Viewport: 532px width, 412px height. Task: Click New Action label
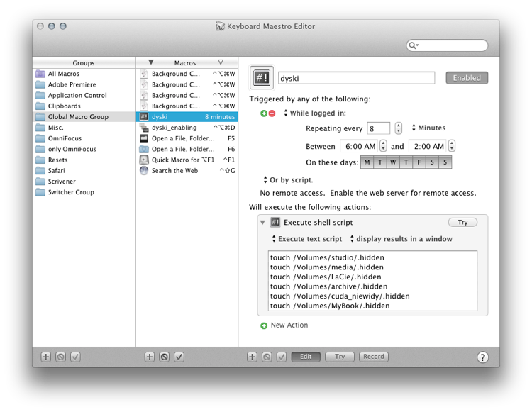[x=289, y=325]
